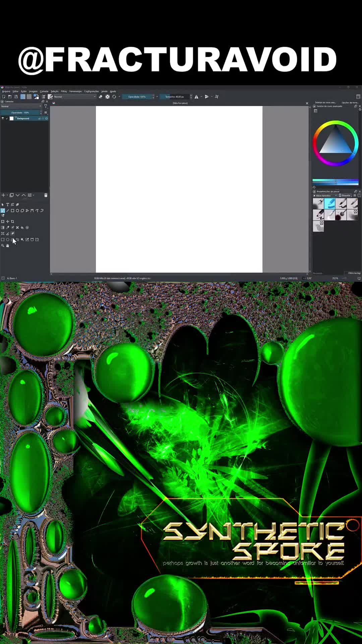Toggle preserve alpha checkerboard button

point(107,97)
